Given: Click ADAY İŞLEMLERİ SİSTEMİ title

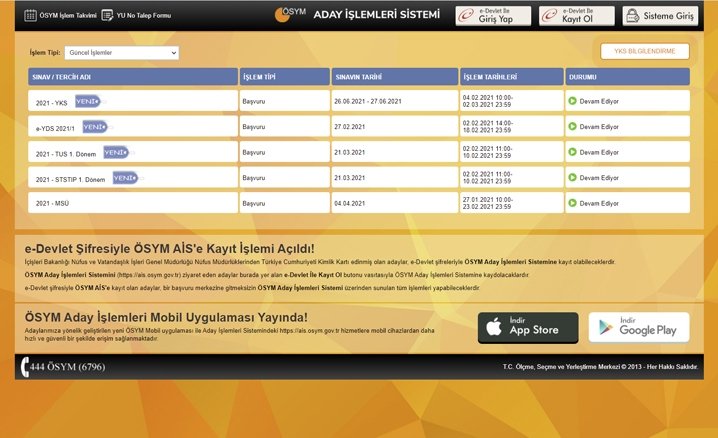Looking at the screenshot, I should 376,15.
